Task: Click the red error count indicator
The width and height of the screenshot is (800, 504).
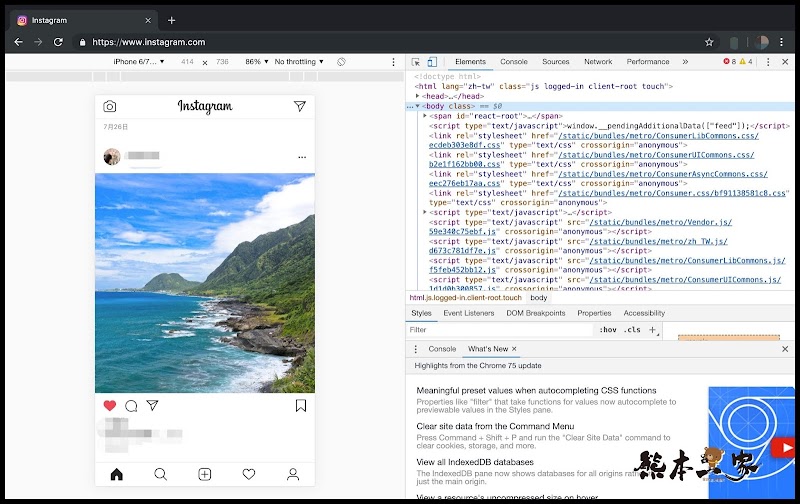Action: [730, 62]
